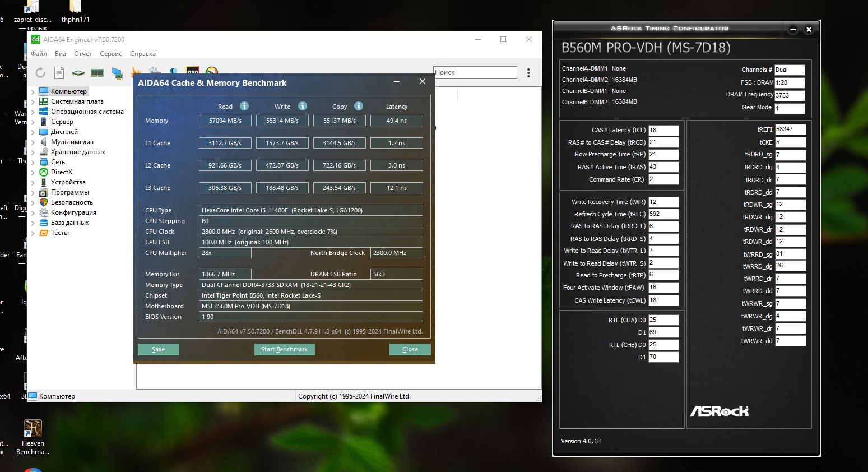Click the OSD toolbar icon
This screenshot has width=868, height=472.
pos(193,71)
